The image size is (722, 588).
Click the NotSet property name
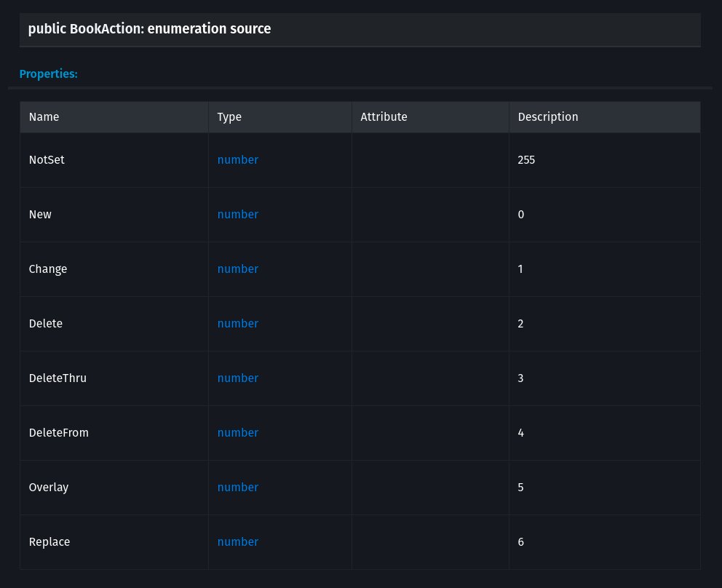47,159
